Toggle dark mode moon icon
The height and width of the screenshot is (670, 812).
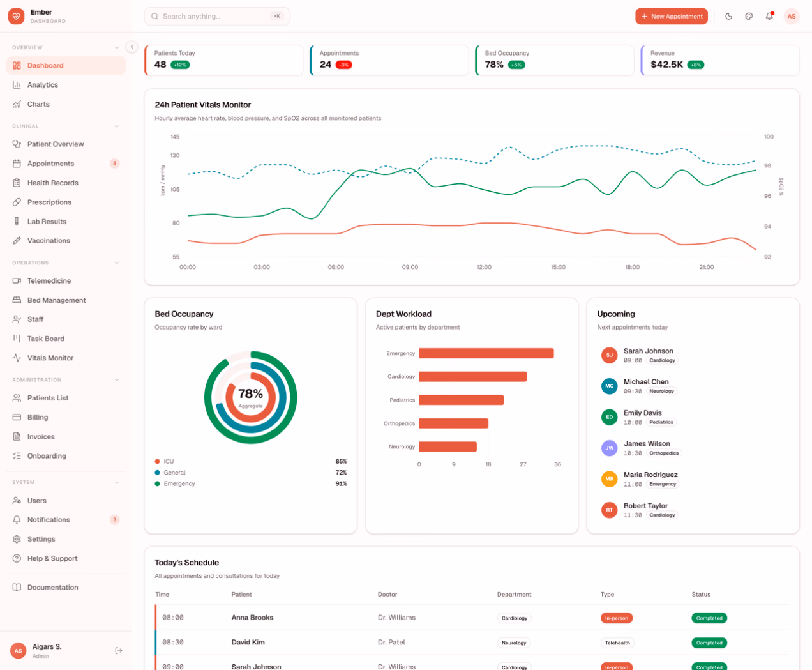click(x=728, y=16)
